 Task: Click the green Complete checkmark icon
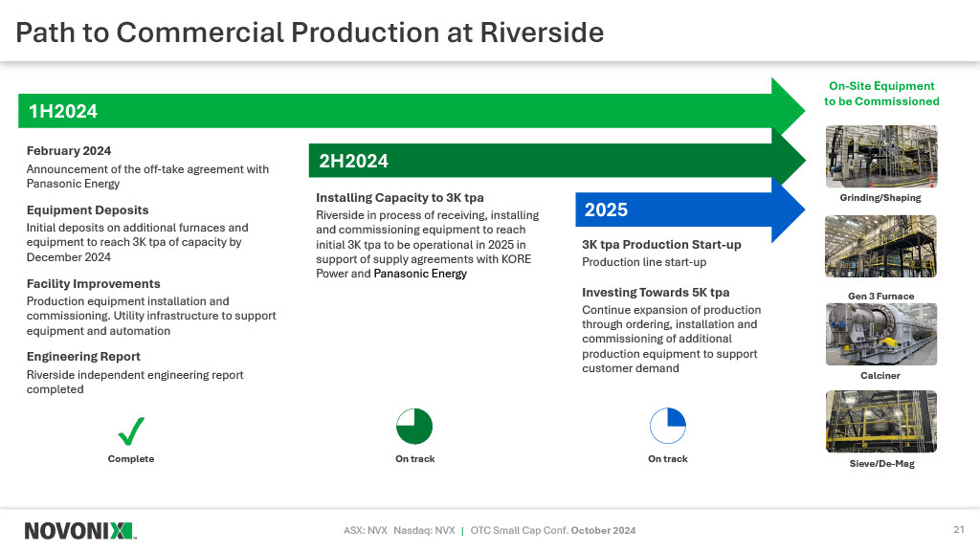click(131, 431)
